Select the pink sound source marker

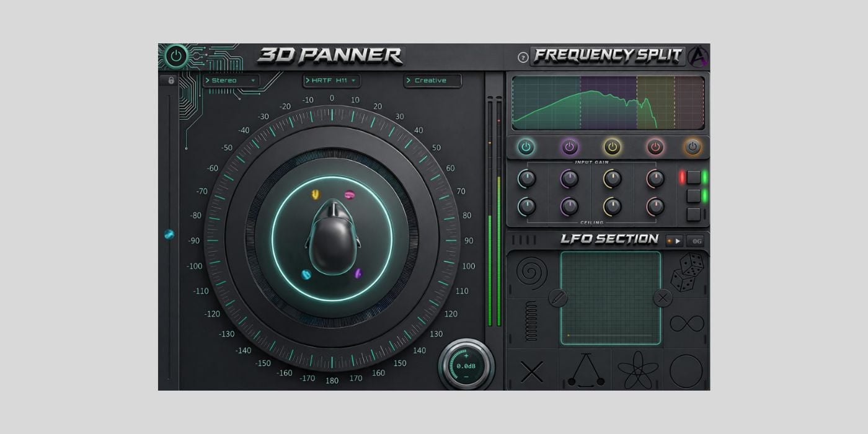pyautogui.click(x=350, y=195)
